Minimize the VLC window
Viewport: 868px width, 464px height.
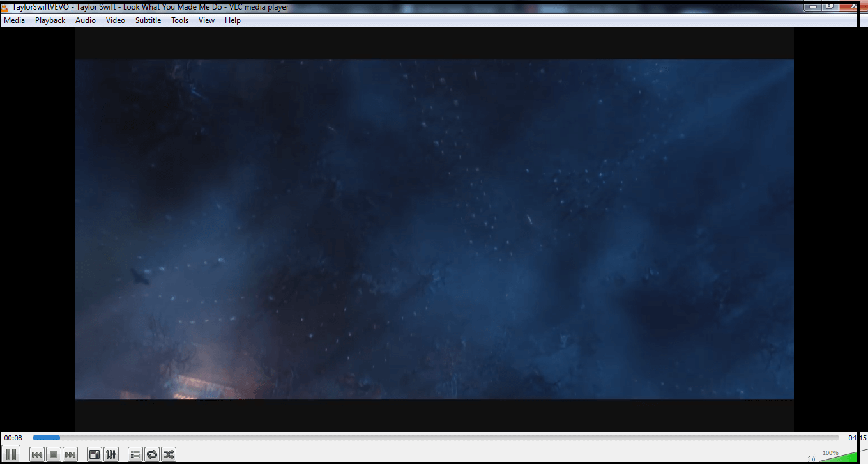tap(812, 6)
